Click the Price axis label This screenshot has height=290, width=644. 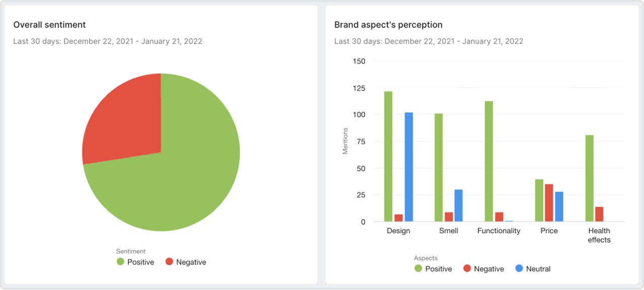click(549, 231)
